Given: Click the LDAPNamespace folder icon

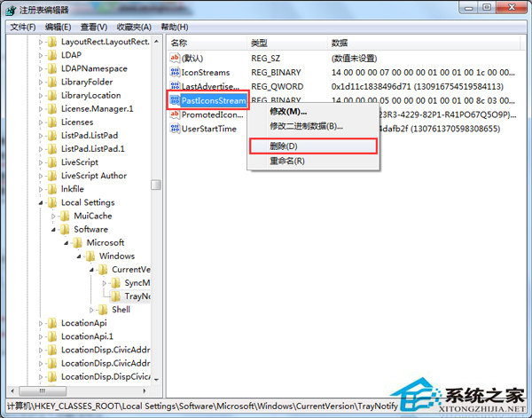Looking at the screenshot, I should 52,68.
